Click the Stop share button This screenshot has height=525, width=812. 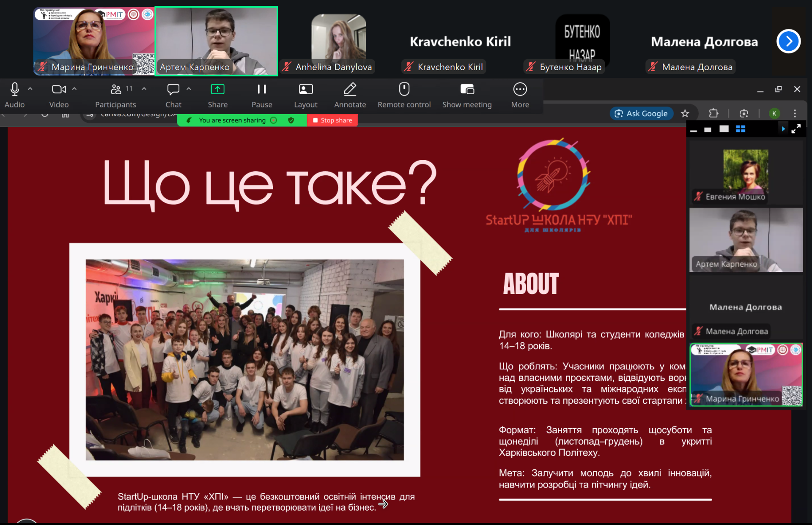tap(332, 120)
